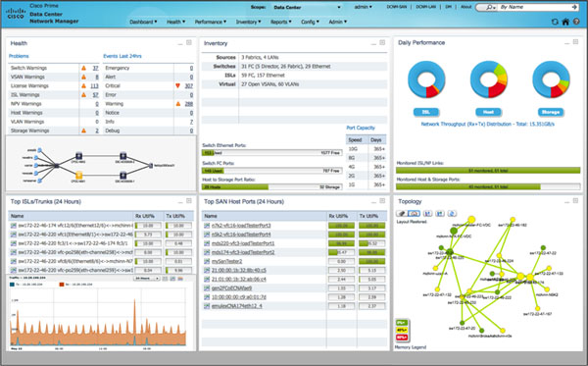
Task: Click the Host button under donut
Action: pyautogui.click(x=488, y=112)
